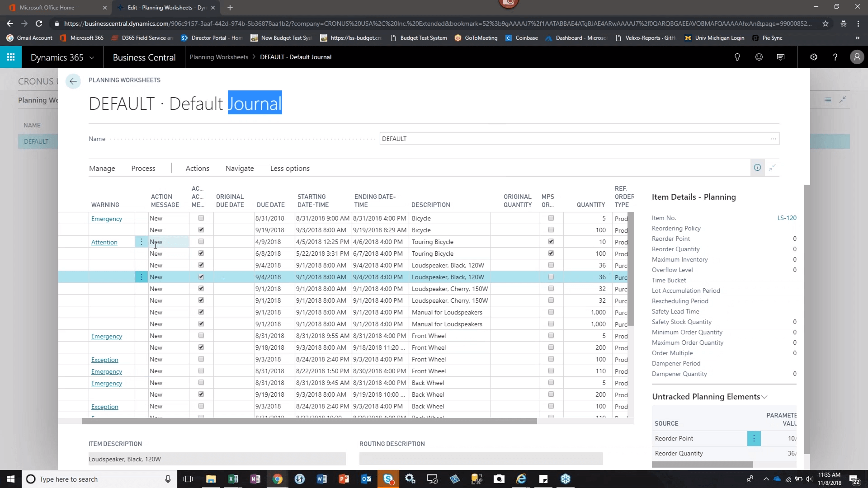Check Accept Action Message for first Bicycle row

(201, 218)
